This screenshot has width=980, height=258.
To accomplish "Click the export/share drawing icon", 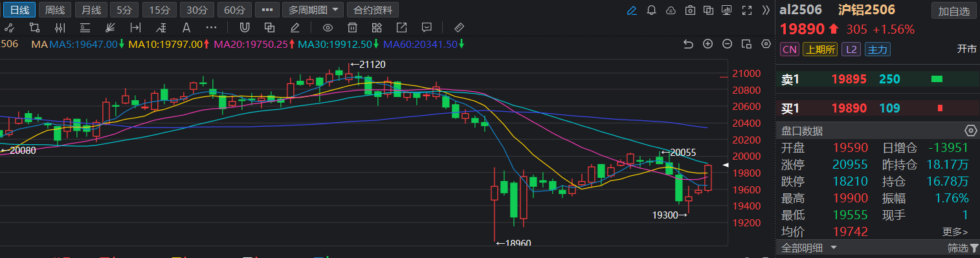I will pyautogui.click(x=401, y=27).
